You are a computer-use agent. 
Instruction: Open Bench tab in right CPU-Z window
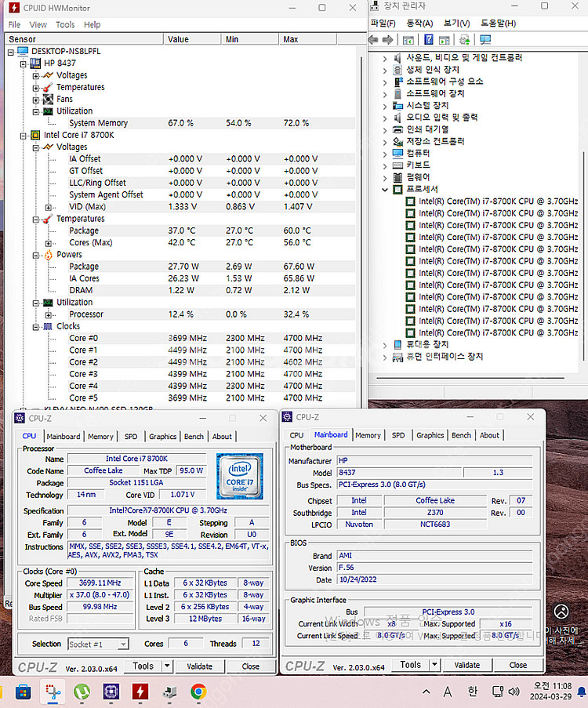coord(461,435)
